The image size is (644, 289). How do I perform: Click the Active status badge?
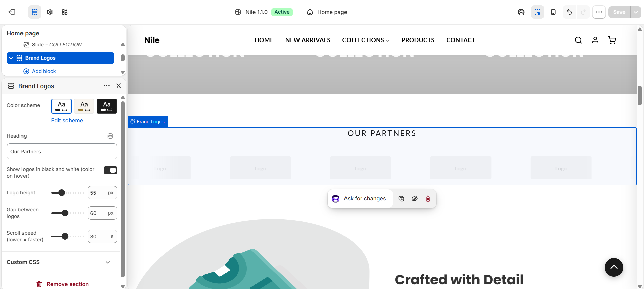coord(282,12)
